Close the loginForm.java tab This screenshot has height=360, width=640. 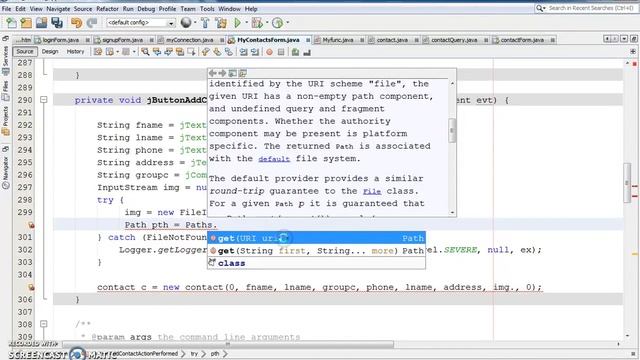tap(88, 40)
